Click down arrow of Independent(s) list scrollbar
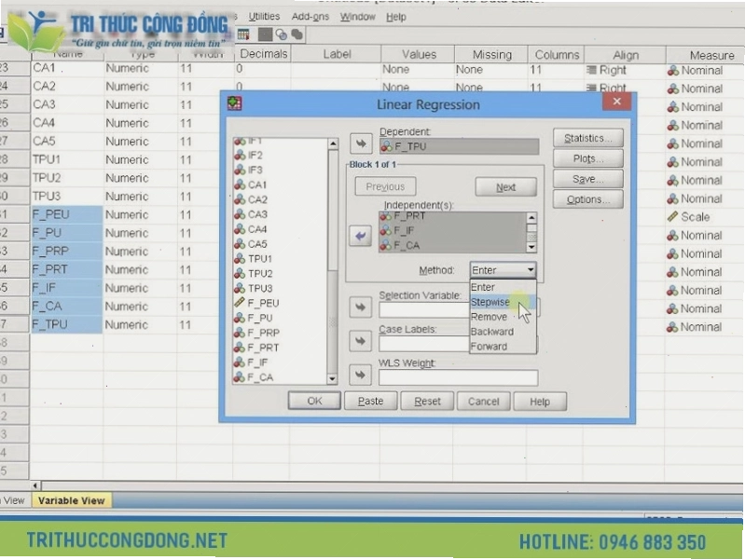This screenshot has width=745, height=560. coord(531,247)
